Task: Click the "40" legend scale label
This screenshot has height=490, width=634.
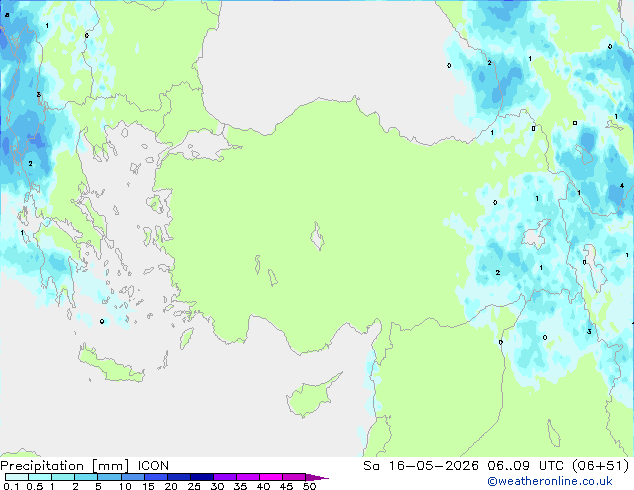Action: (263, 486)
